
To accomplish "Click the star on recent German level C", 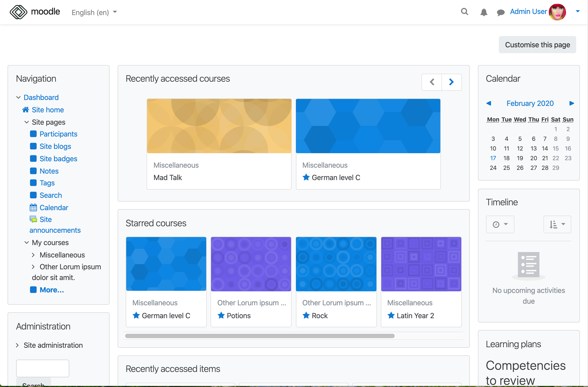I will tap(306, 177).
